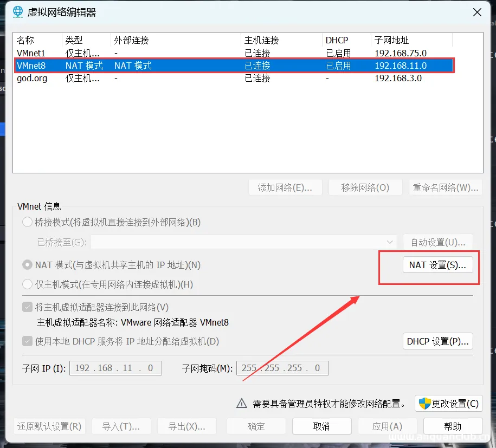Select NAT 模式 radio button
This screenshot has width=496, height=448.
(x=27, y=265)
